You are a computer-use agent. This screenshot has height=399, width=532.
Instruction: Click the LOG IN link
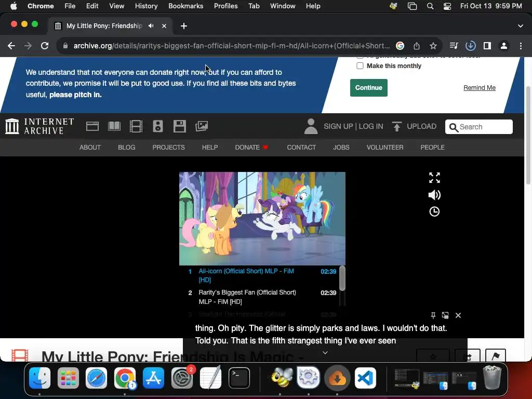point(371,126)
